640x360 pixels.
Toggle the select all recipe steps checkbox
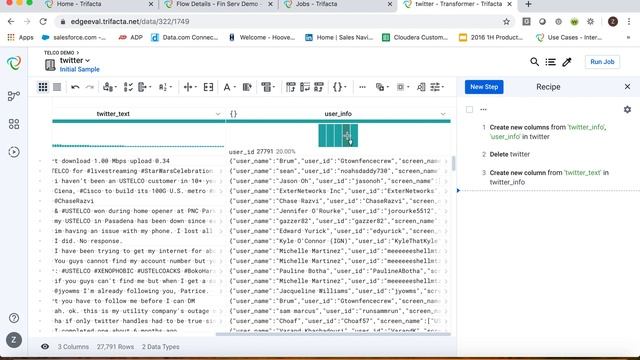pyautogui.click(x=469, y=109)
